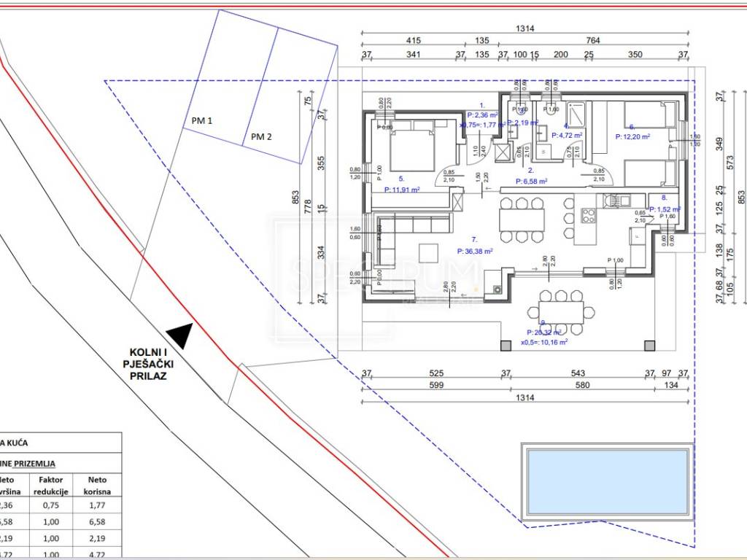Click the PM 2 parking space label
The image size is (747, 560).
point(261,136)
